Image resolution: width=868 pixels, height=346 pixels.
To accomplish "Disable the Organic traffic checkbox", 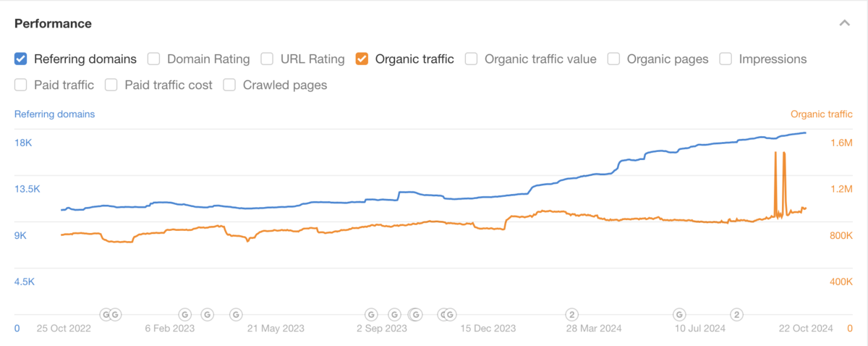I will 362,59.
